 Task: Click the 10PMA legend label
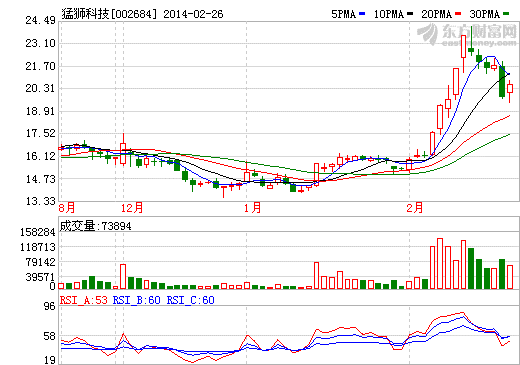pos(389,14)
